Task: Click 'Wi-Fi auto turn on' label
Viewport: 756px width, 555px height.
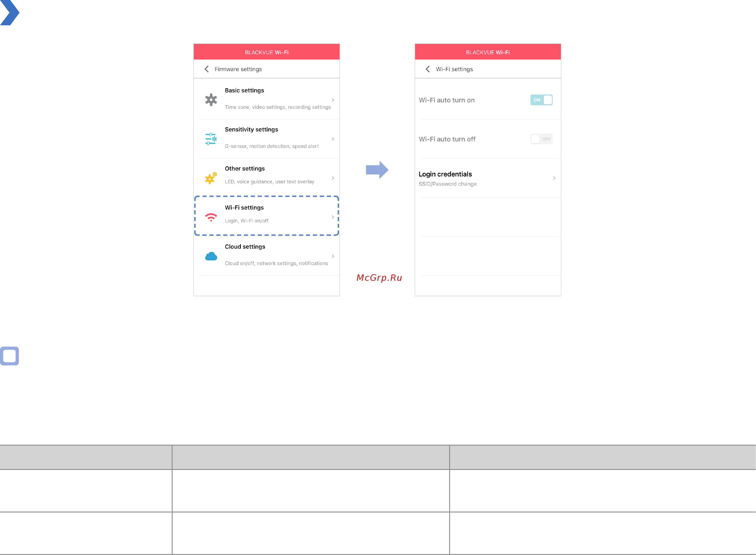Action: (447, 100)
